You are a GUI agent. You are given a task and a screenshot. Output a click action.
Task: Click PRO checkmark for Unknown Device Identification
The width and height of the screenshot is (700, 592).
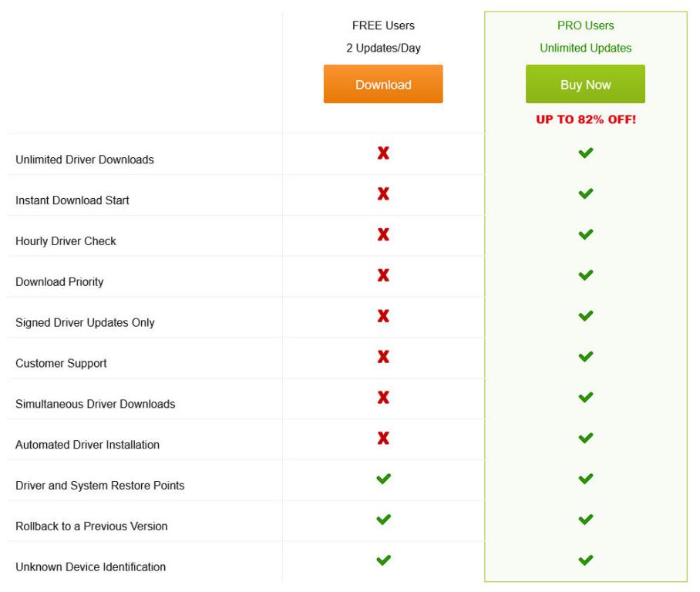coord(586,561)
